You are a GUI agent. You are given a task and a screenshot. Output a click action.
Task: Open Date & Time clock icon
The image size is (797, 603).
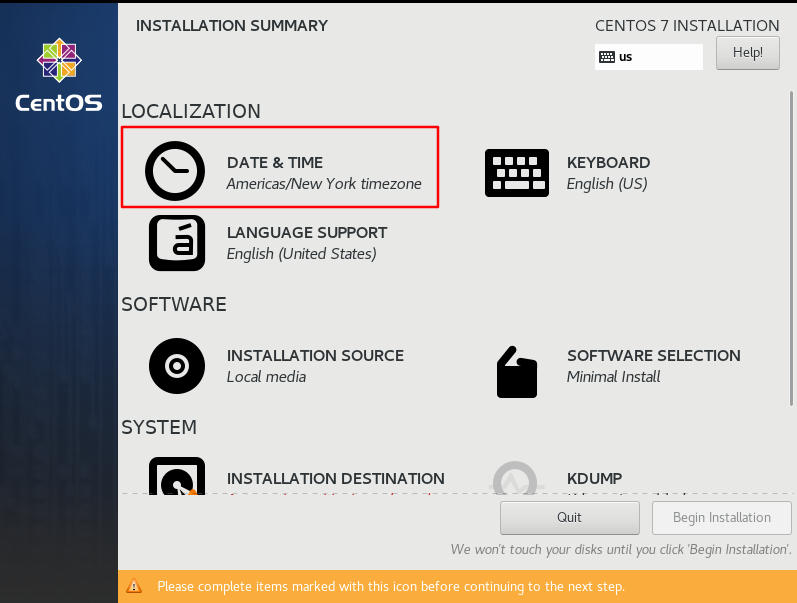(x=175, y=171)
